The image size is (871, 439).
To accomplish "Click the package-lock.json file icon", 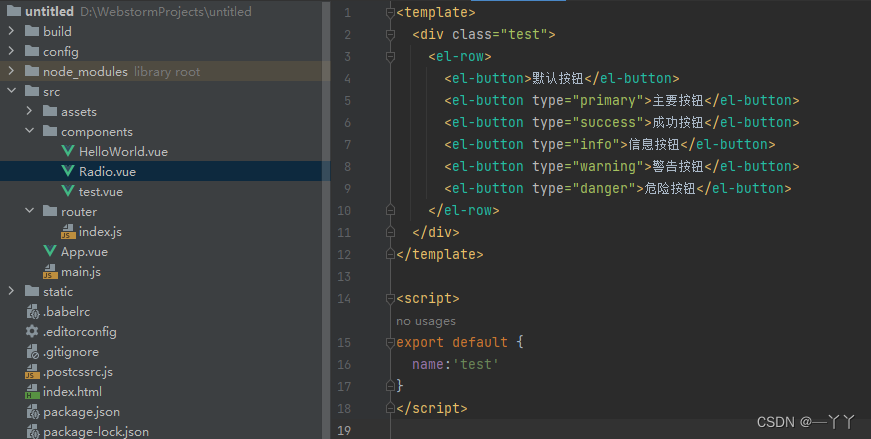I will click(x=32, y=432).
